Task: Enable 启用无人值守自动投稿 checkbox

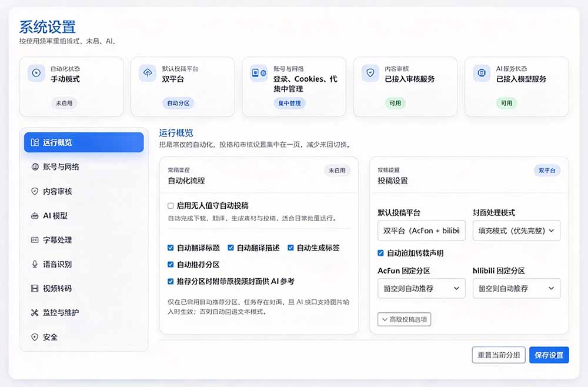Action: pyautogui.click(x=171, y=205)
